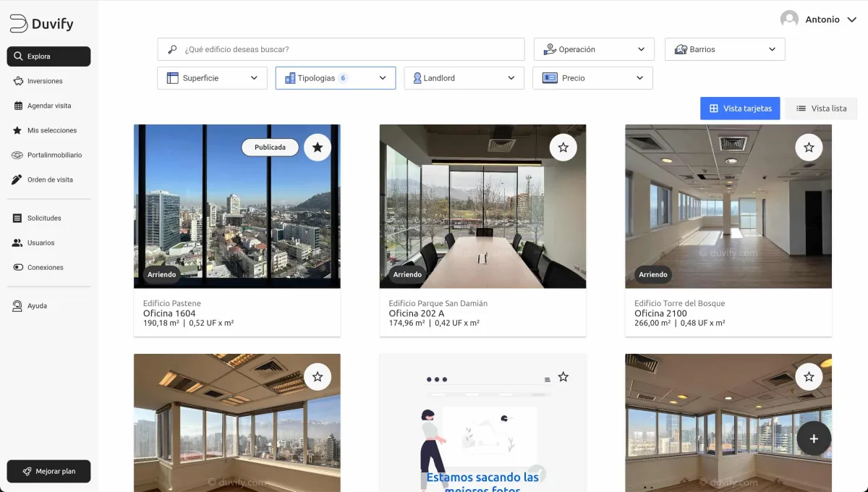Toggle star on second-row right card

[x=809, y=377]
